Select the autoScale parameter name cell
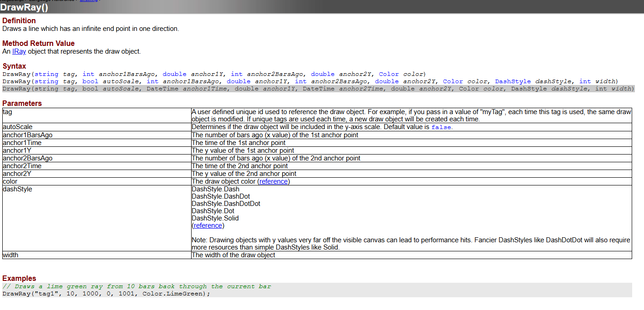Viewport: 644px width, 310px height. (x=18, y=127)
